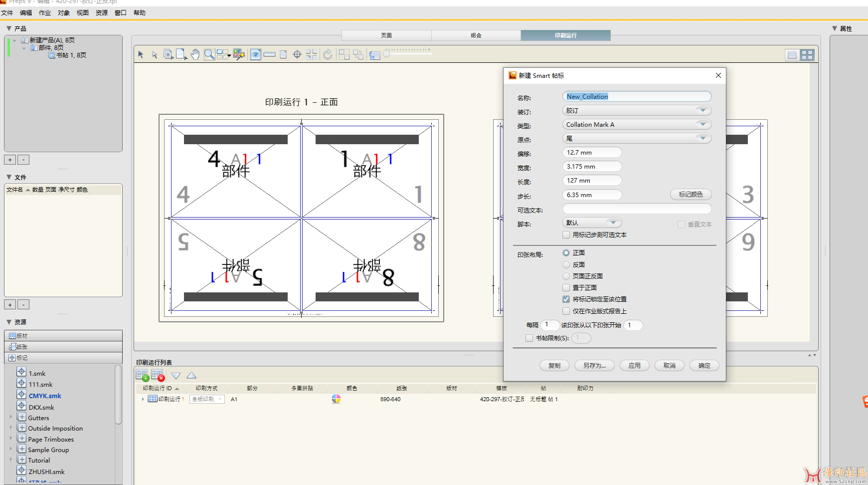Viewport: 868px width, 485px height.
Task: Move press run up with triangle
Action: click(191, 375)
